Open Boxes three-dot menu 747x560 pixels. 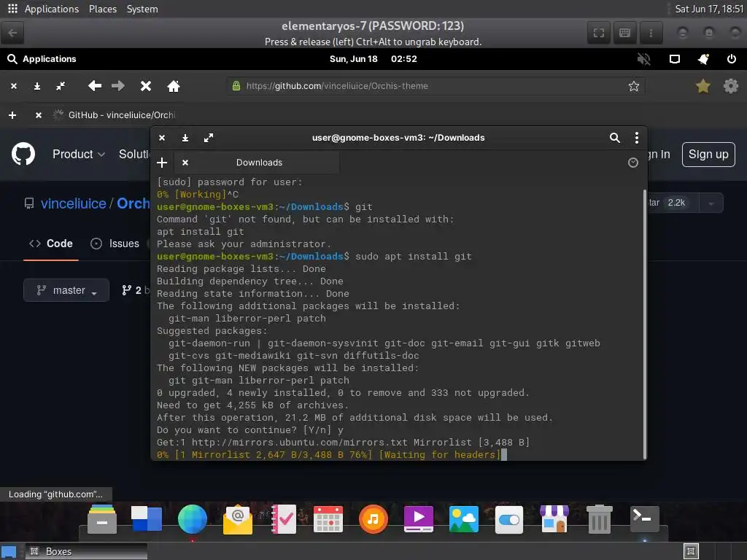651,33
